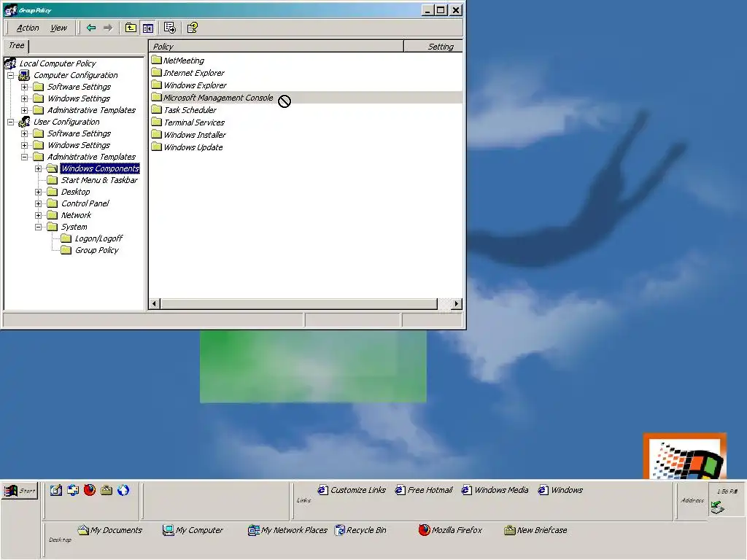Select Computer Configuration in the tree
747x560 pixels.
[x=75, y=75]
